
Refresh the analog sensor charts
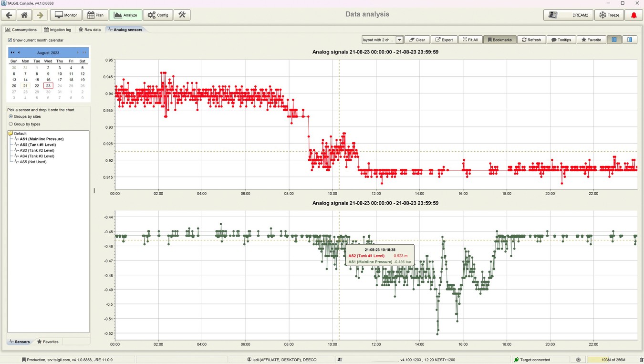click(531, 40)
